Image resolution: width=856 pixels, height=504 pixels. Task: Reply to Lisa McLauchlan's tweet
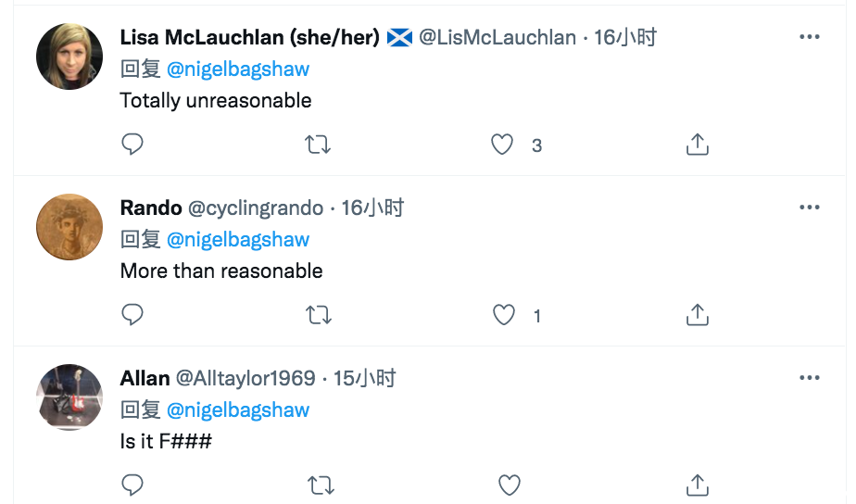[132, 145]
